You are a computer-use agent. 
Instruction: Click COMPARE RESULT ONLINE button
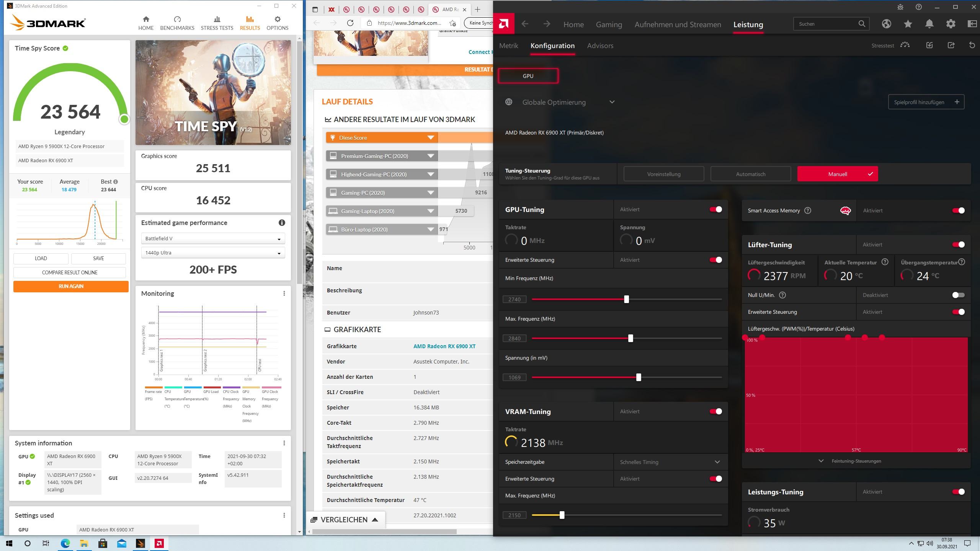coord(70,272)
